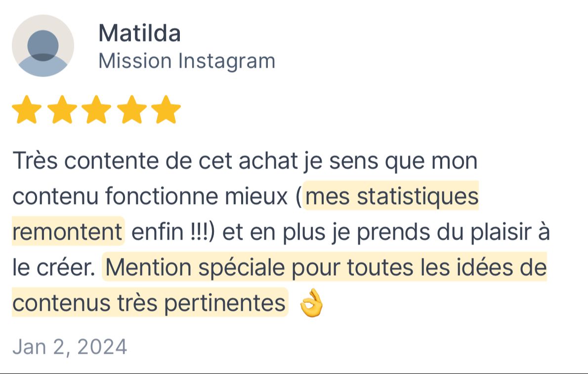Click the highlighted phrase 'mes statistiques'

pyautogui.click(x=391, y=196)
